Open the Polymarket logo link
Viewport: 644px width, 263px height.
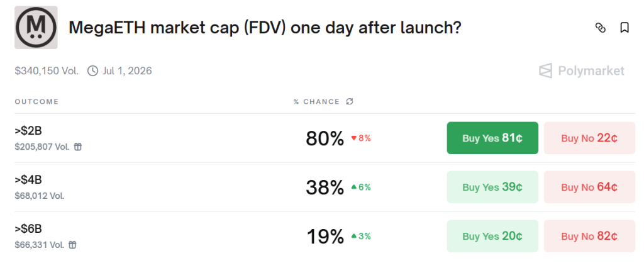(x=582, y=70)
